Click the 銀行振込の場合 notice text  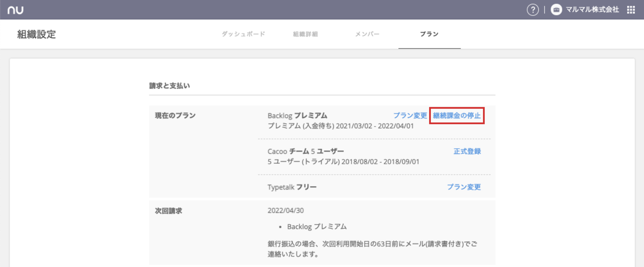tap(372, 249)
